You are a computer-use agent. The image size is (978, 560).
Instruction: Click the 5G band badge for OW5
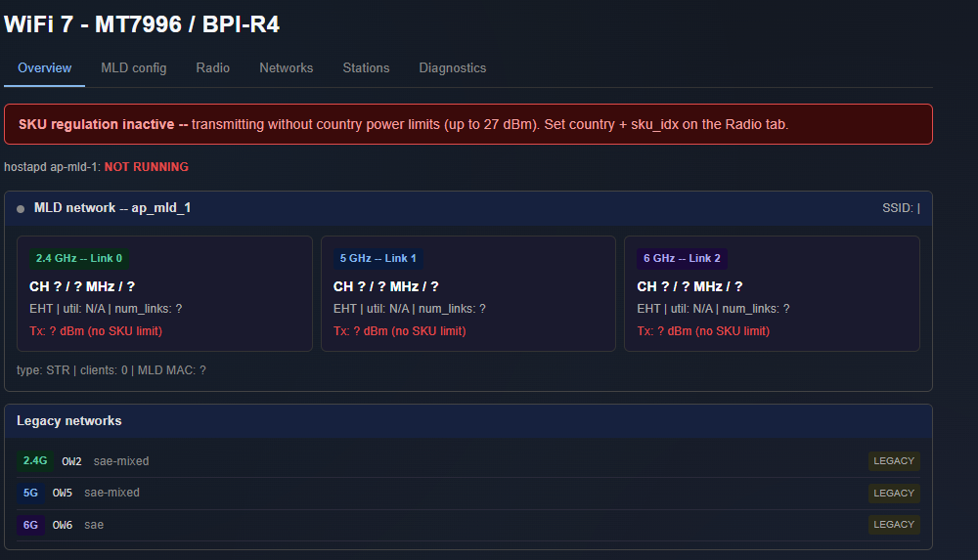[30, 493]
